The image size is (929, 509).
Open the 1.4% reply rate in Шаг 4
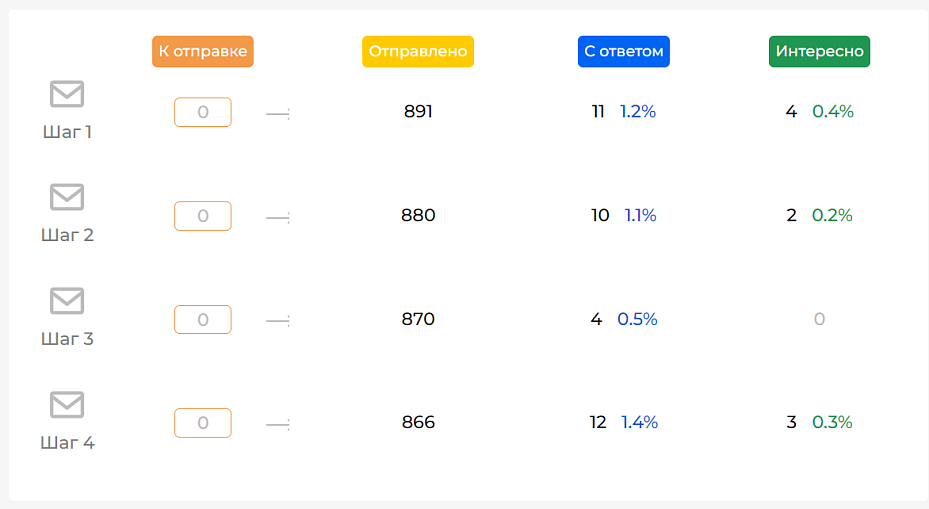pos(639,422)
